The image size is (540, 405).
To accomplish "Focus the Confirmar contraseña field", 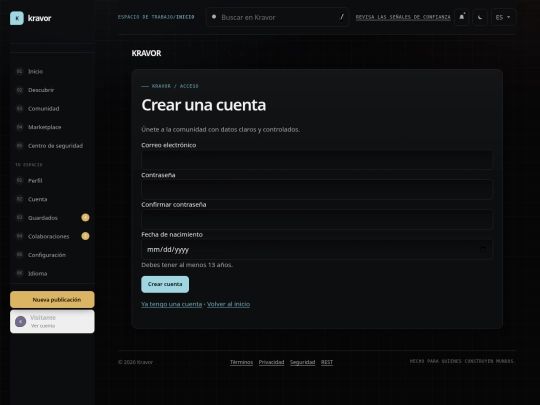I will [x=317, y=219].
